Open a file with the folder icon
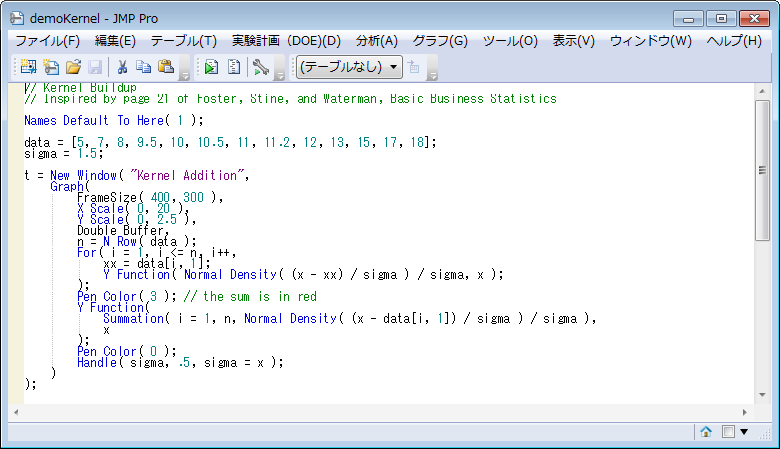This screenshot has width=780, height=449. point(73,67)
